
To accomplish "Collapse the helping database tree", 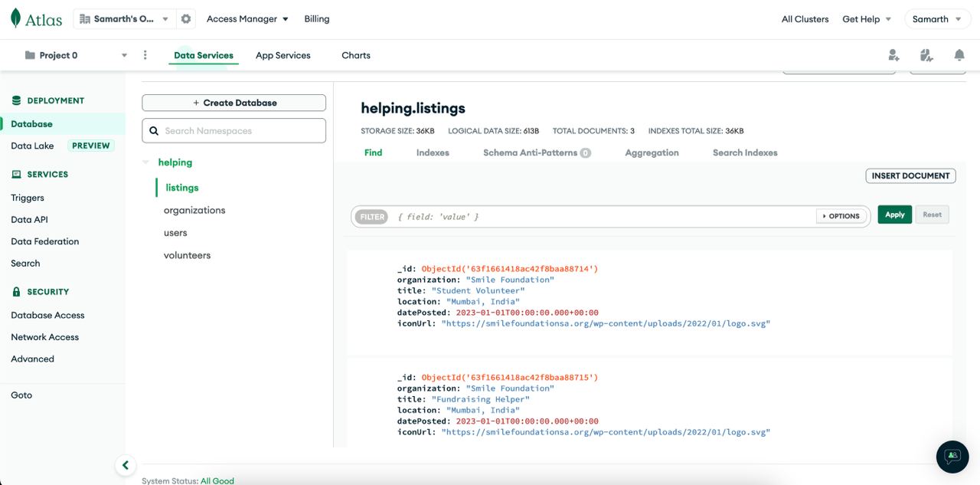I will coord(145,162).
